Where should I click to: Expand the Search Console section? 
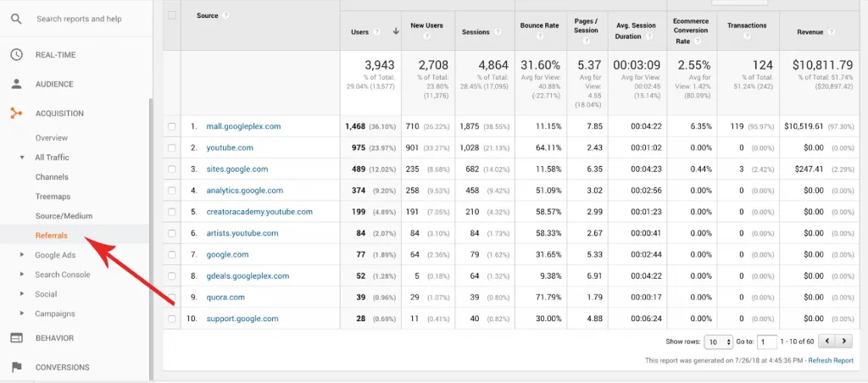[22, 275]
